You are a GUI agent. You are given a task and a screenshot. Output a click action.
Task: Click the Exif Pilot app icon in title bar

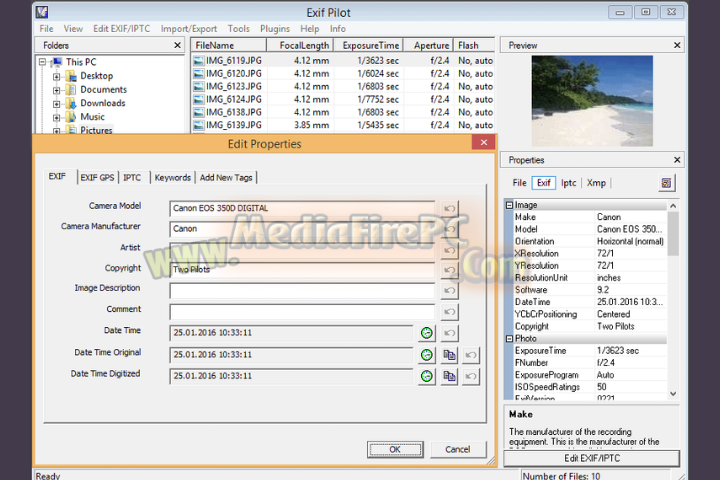pyautogui.click(x=42, y=12)
